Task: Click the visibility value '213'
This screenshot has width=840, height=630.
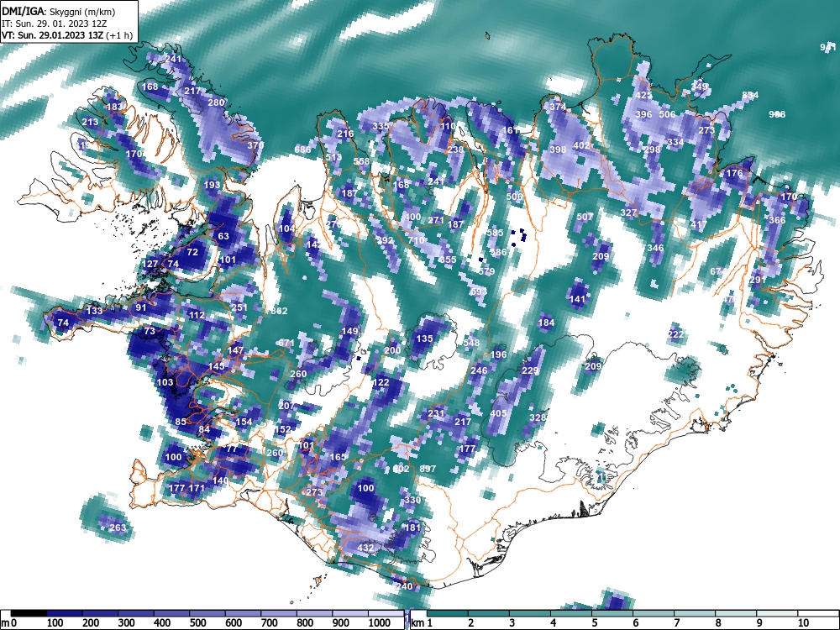Action: point(90,122)
